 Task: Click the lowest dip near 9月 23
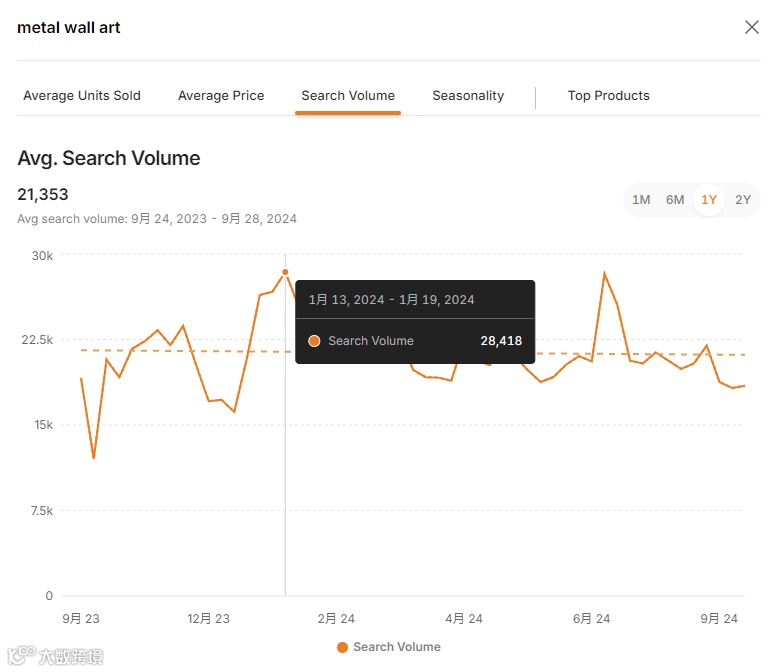point(94,456)
